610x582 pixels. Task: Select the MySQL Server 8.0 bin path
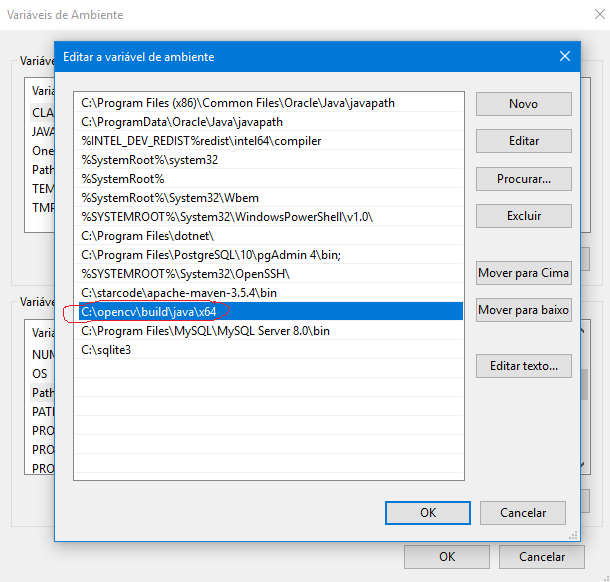point(205,330)
